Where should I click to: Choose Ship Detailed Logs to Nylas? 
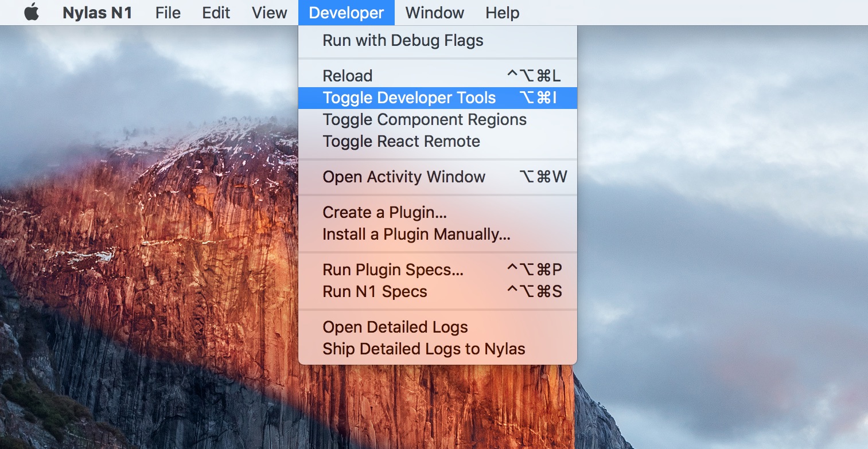pyautogui.click(x=438, y=349)
